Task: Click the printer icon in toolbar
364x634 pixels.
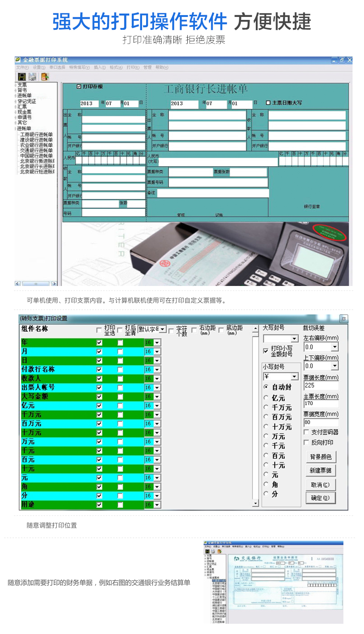Action: point(32,77)
